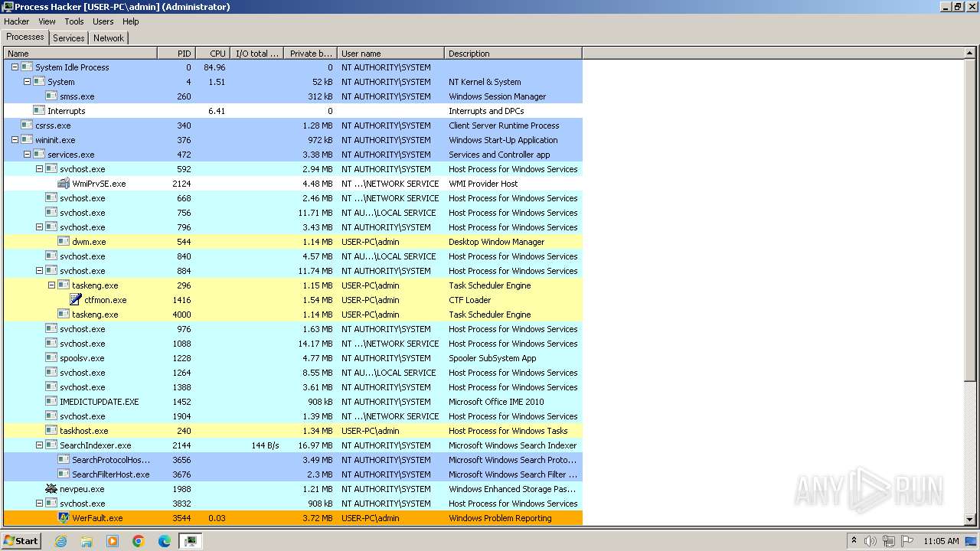This screenshot has height=551, width=980.
Task: Sort by User name column header
Action: 390,54
